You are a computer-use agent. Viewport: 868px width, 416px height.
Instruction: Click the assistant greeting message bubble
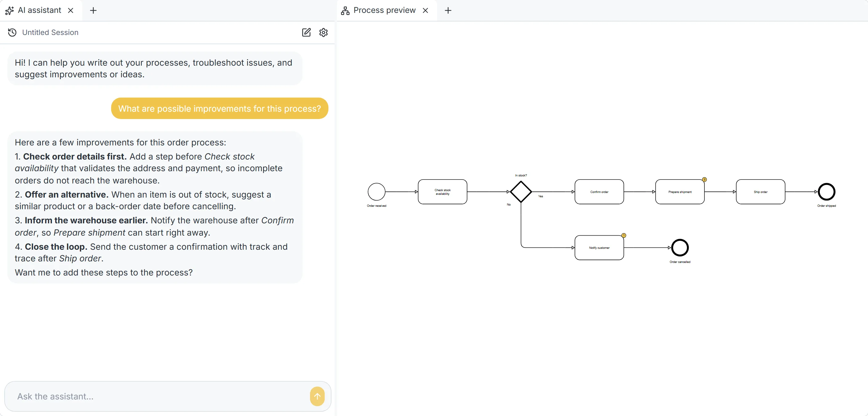(155, 68)
